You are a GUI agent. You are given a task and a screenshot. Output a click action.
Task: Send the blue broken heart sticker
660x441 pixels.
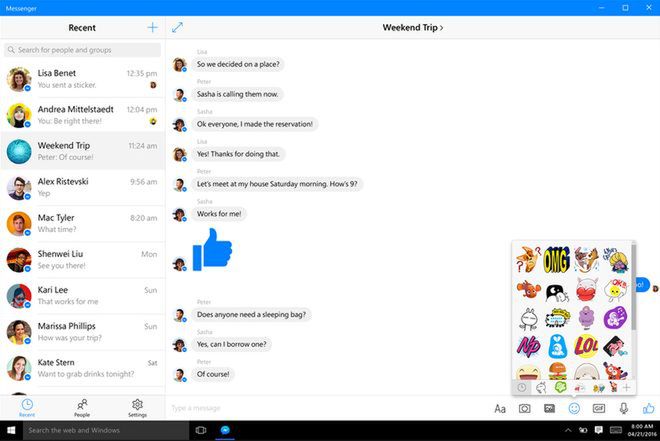[557, 346]
